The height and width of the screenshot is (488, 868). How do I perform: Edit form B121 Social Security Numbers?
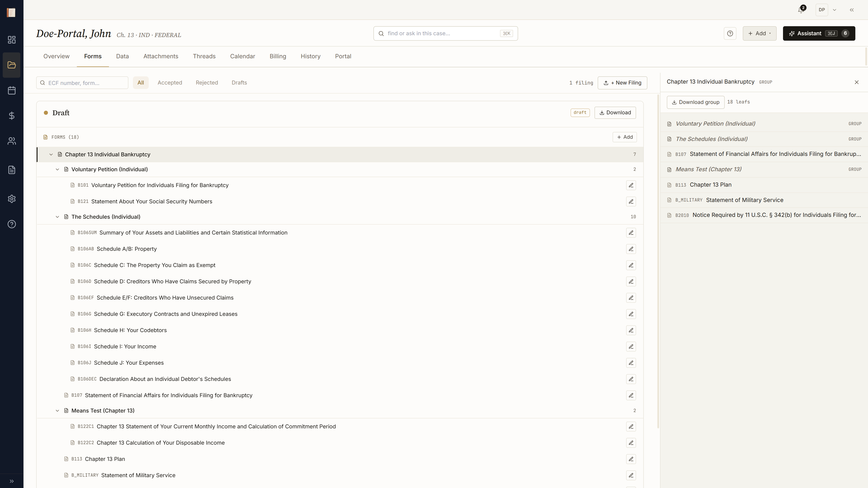[x=631, y=201]
